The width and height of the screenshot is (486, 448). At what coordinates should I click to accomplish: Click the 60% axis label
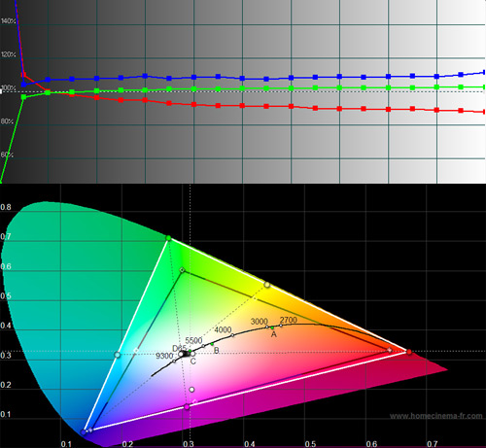point(7,155)
